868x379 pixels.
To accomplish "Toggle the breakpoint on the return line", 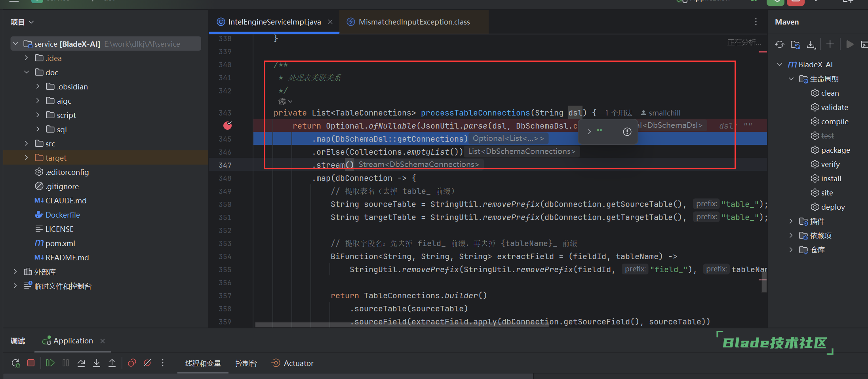I will (x=228, y=126).
